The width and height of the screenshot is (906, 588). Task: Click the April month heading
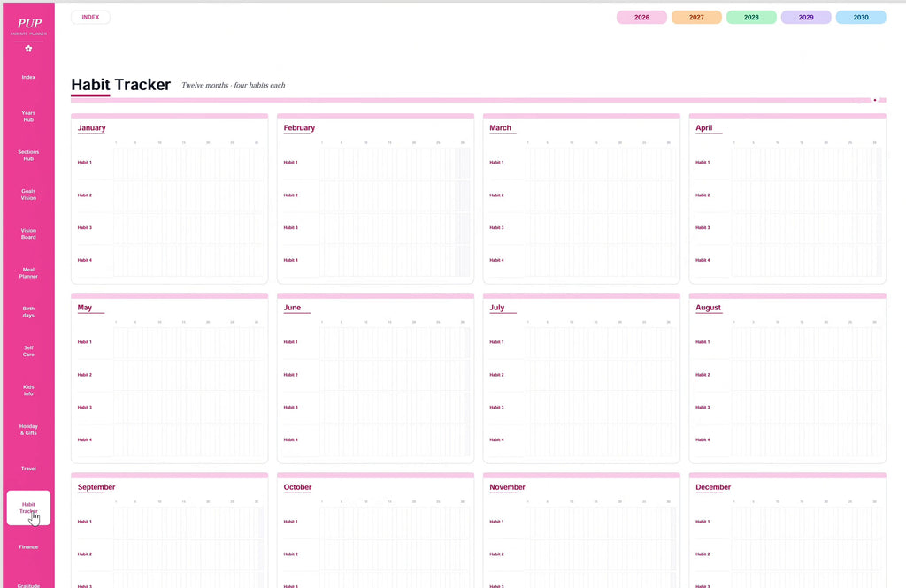point(703,127)
